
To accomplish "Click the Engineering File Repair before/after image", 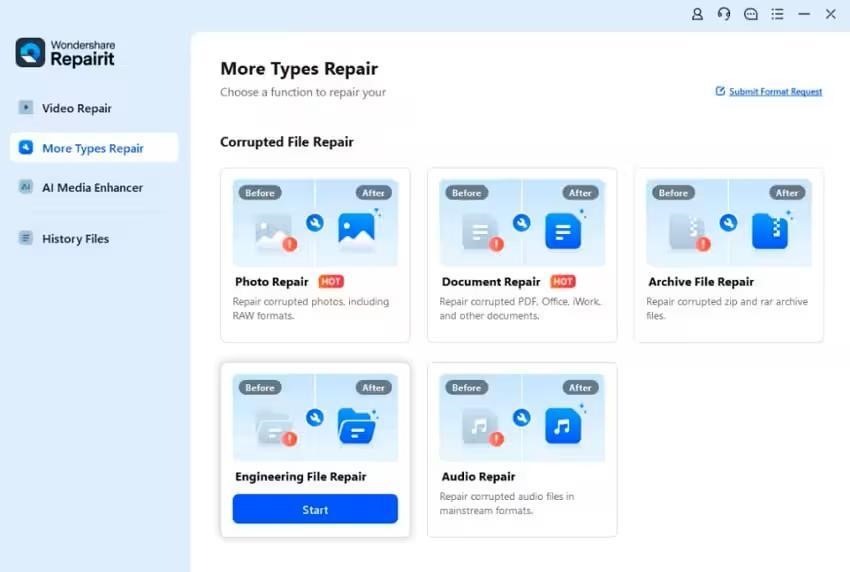I will point(315,417).
